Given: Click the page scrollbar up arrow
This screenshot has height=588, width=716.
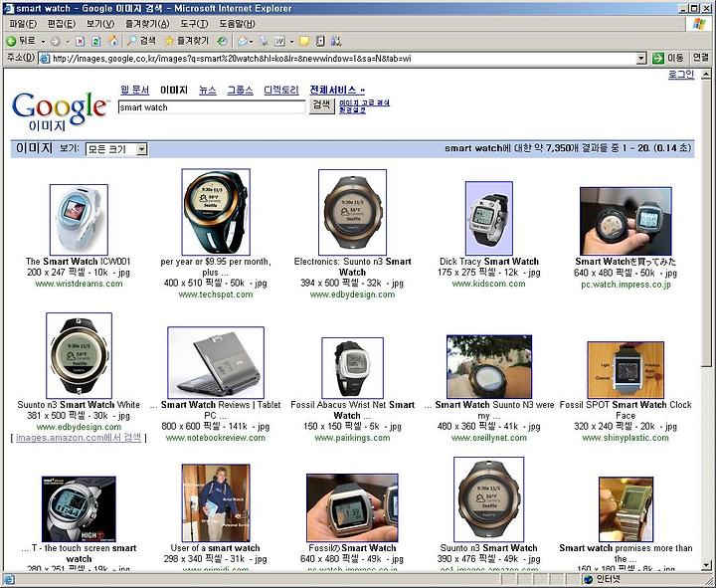Looking at the screenshot, I should click(x=706, y=74).
